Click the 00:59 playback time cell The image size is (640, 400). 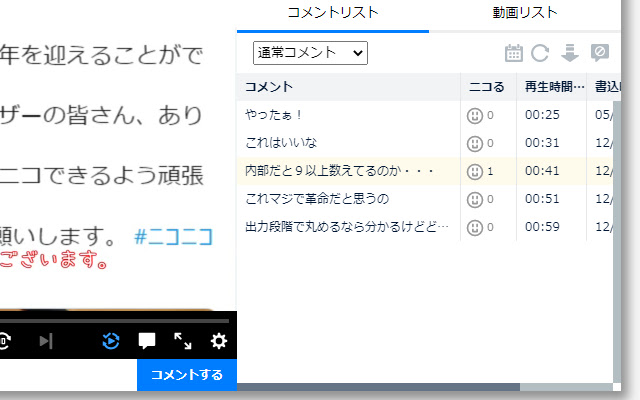click(542, 227)
